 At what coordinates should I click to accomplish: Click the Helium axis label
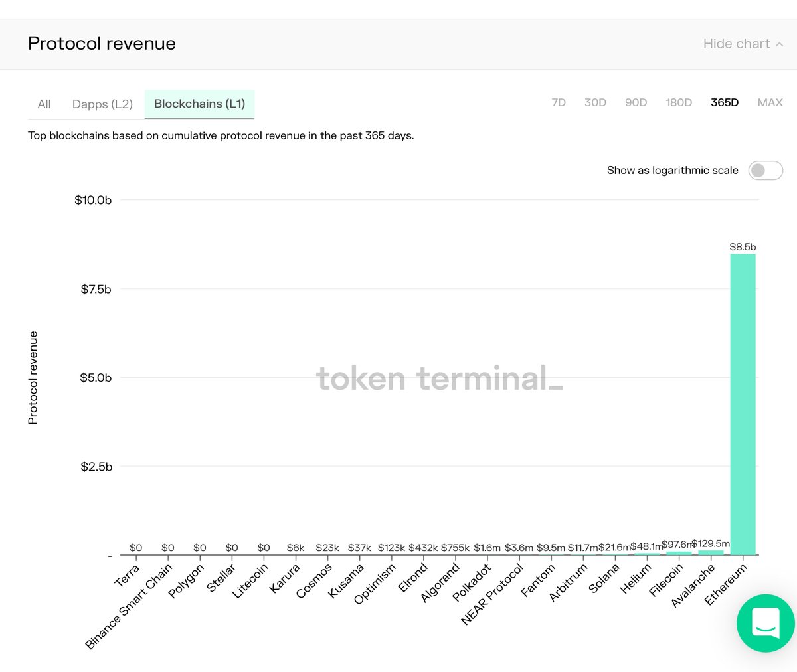click(x=636, y=578)
